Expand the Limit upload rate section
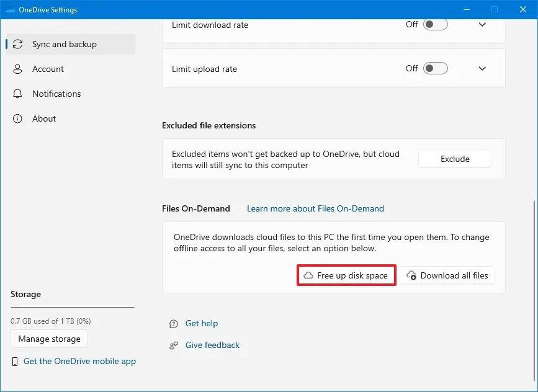The image size is (538, 392). [x=482, y=68]
